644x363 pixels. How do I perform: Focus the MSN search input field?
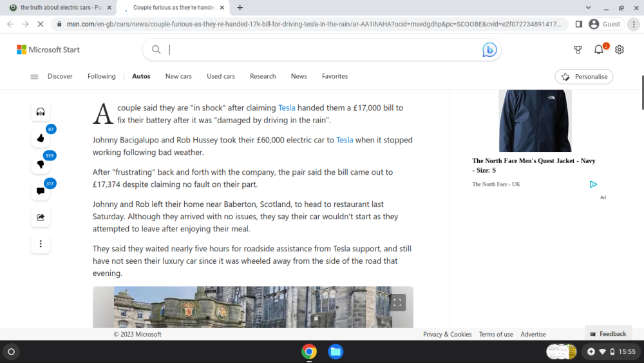click(323, 50)
